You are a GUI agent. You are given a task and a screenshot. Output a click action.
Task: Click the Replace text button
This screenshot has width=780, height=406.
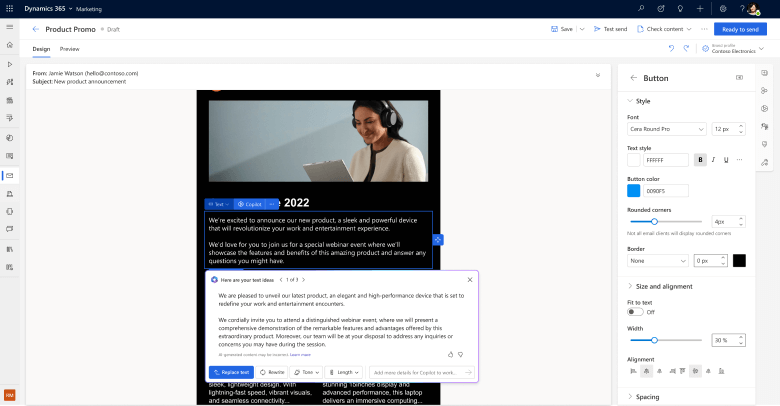click(231, 372)
